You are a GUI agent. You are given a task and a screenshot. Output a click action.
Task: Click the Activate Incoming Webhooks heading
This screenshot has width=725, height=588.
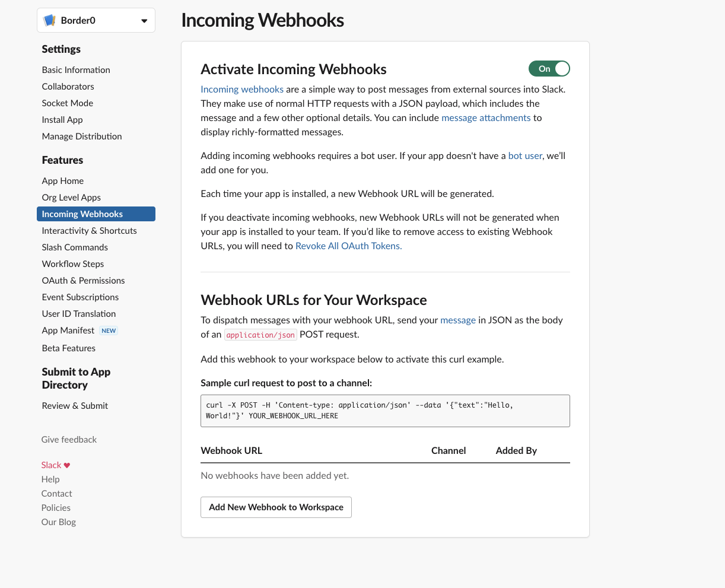(294, 69)
